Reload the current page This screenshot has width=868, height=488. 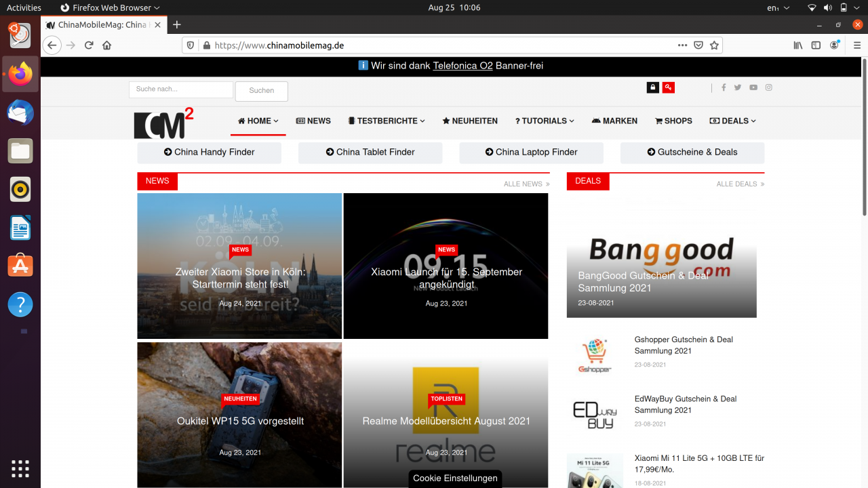click(x=89, y=45)
